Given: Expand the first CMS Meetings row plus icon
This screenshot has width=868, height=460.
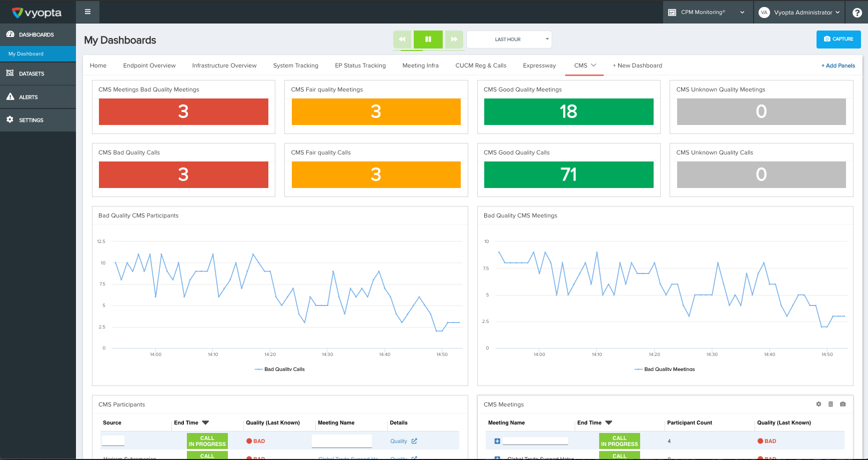Looking at the screenshot, I should [x=497, y=441].
